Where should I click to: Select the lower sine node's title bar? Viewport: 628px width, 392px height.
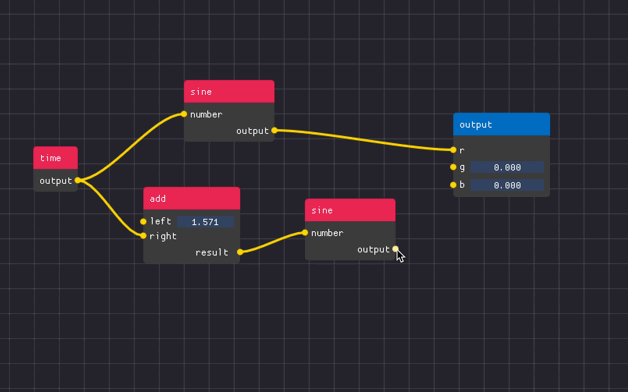tap(350, 210)
